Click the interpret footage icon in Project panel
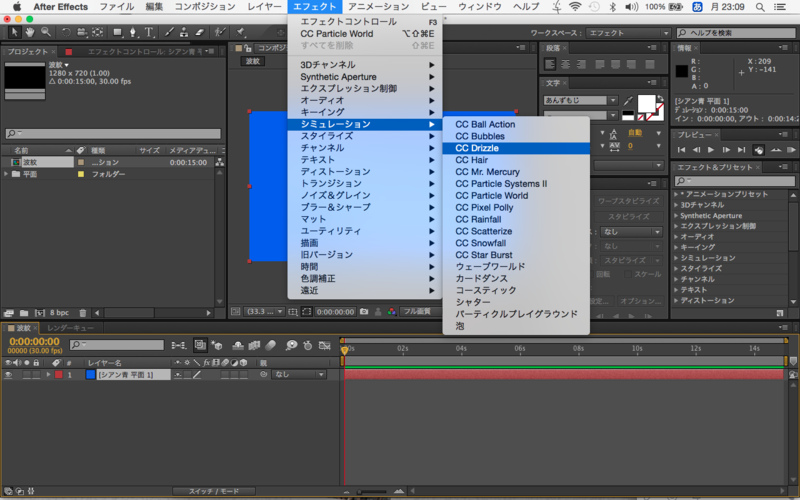Image resolution: width=800 pixels, height=500 pixels. coord(8,313)
